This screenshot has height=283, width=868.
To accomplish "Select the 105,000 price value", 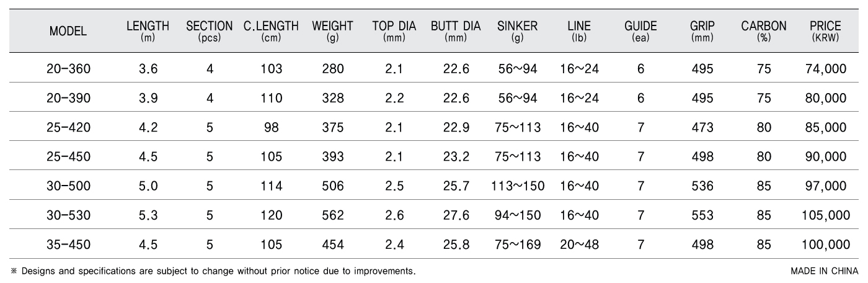I will point(825,215).
